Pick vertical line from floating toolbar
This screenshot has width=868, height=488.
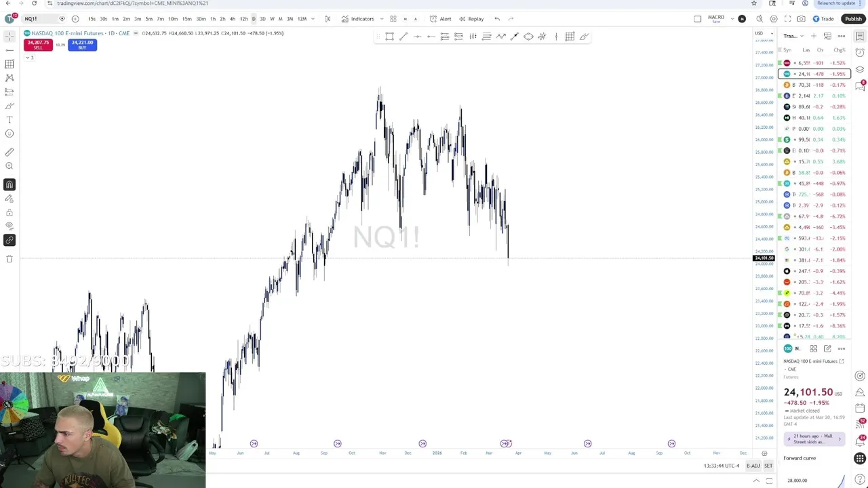coord(556,37)
